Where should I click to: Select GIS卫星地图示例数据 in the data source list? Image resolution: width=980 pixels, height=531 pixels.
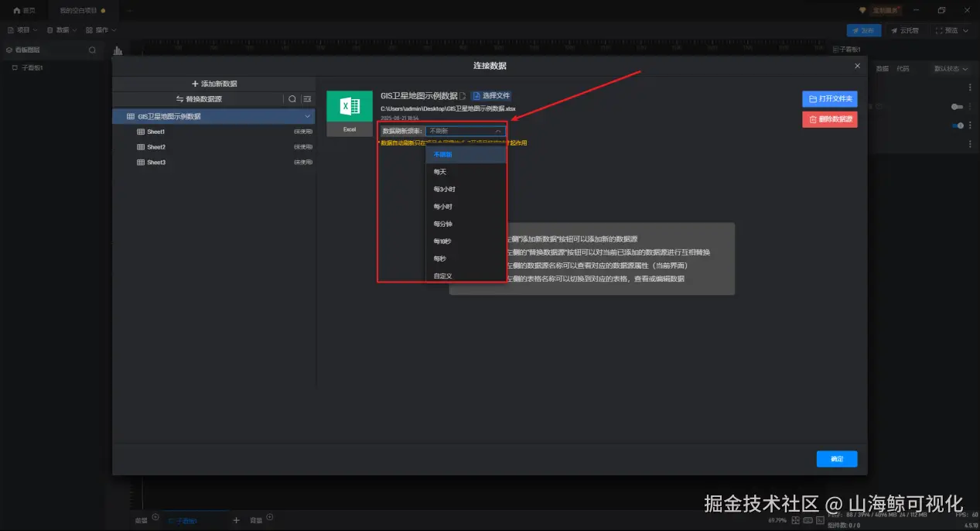[213, 116]
